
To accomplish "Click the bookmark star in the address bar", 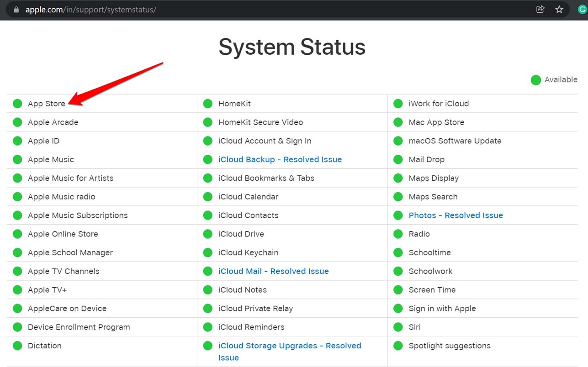I will 559,9.
